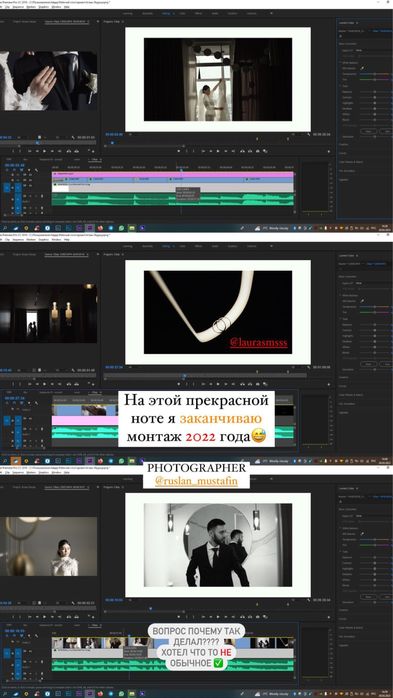Click Reset button in bride-at-window Lumetri panel
The height and width of the screenshot is (698, 393).
[368, 131]
